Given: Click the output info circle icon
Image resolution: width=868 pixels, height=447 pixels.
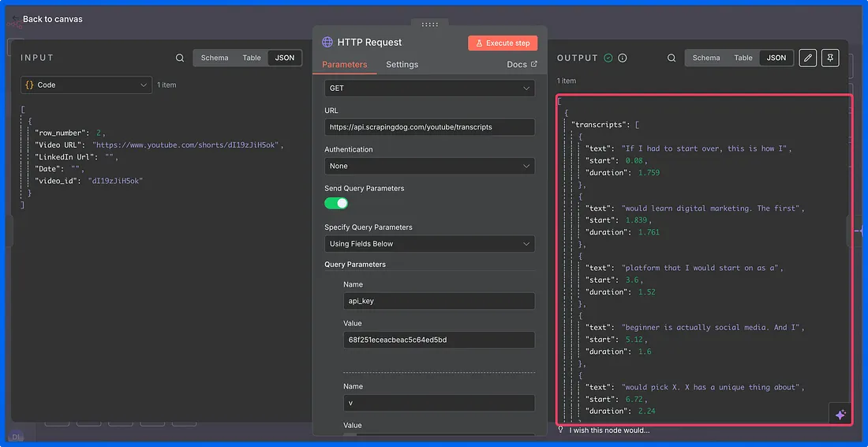Looking at the screenshot, I should click(x=623, y=58).
